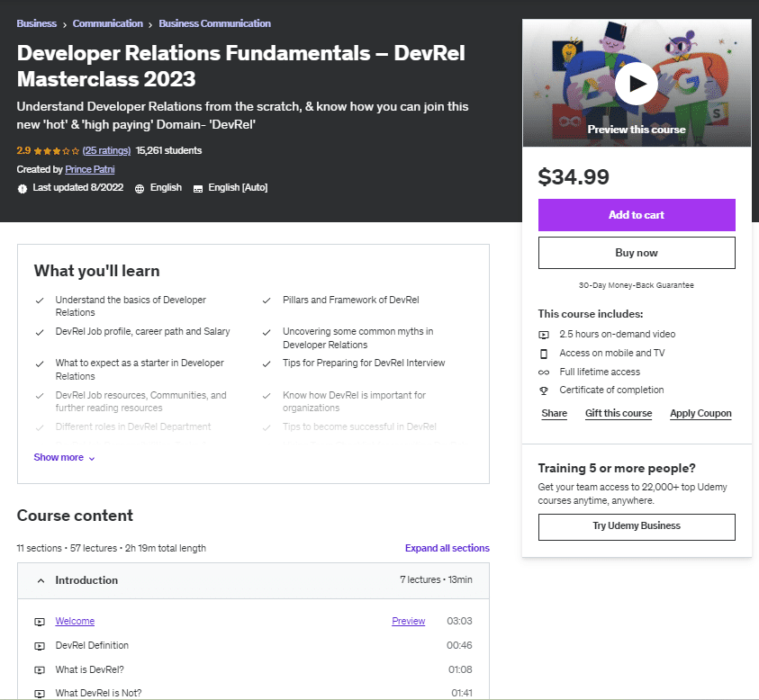759x700 pixels.
Task: Click the Buy now button
Action: pyautogui.click(x=636, y=253)
